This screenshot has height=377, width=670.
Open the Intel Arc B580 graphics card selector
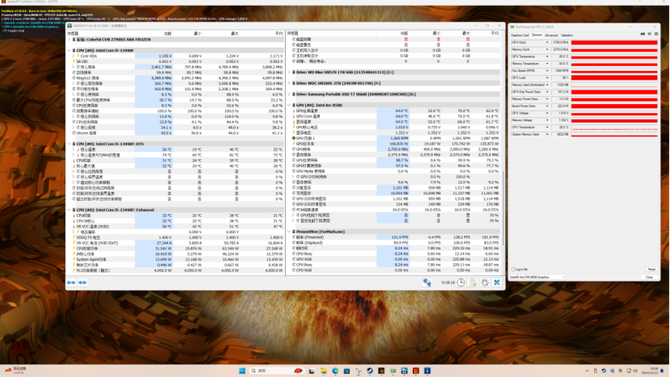coord(537,277)
